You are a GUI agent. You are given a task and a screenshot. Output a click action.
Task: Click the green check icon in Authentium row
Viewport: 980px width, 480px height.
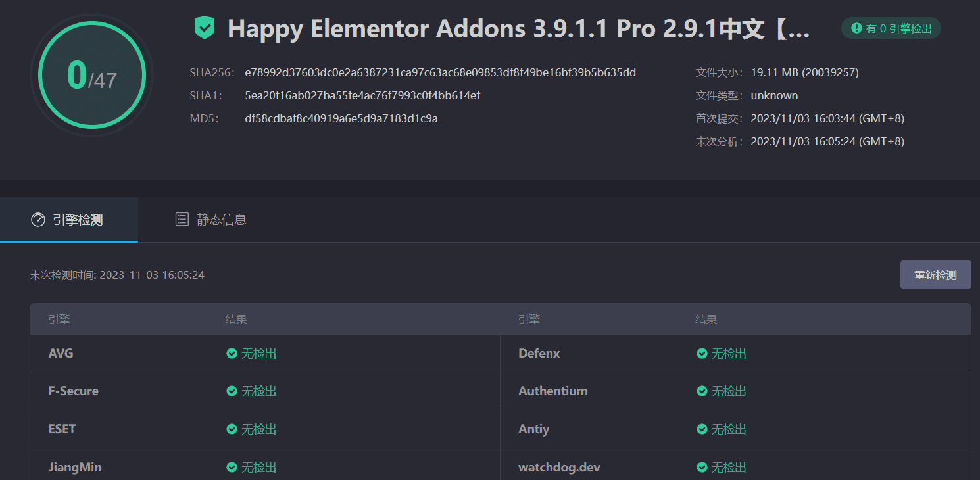pyautogui.click(x=702, y=391)
